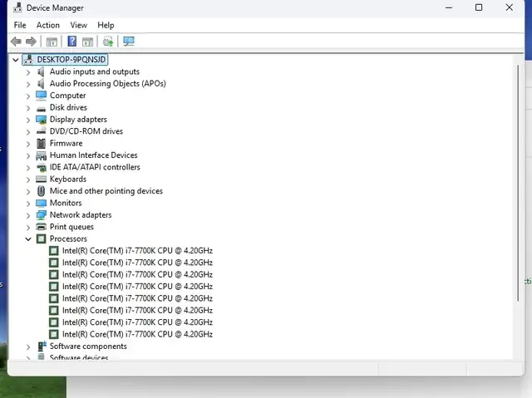This screenshot has height=398, width=532.
Task: Click the blue Help question mark icon
Action: tap(72, 42)
